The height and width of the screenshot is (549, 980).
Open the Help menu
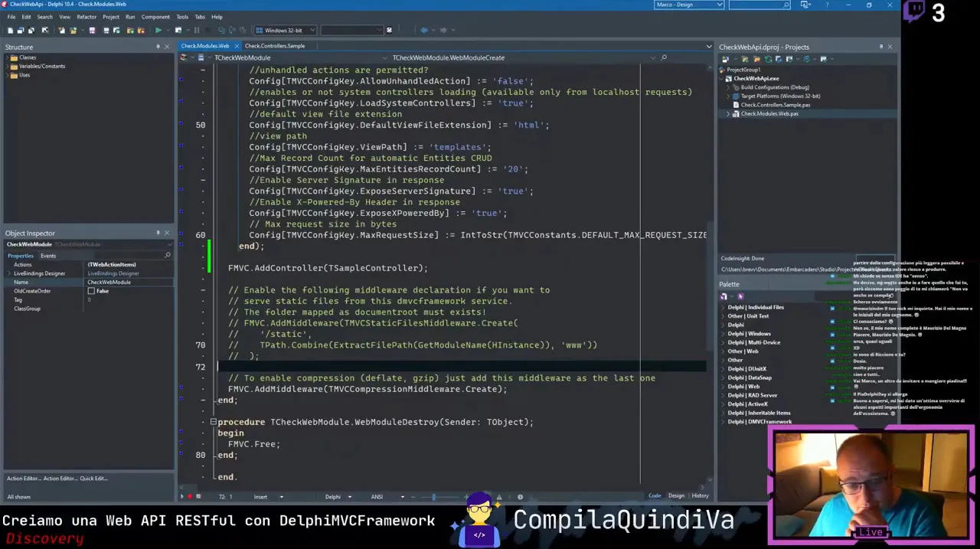click(217, 16)
